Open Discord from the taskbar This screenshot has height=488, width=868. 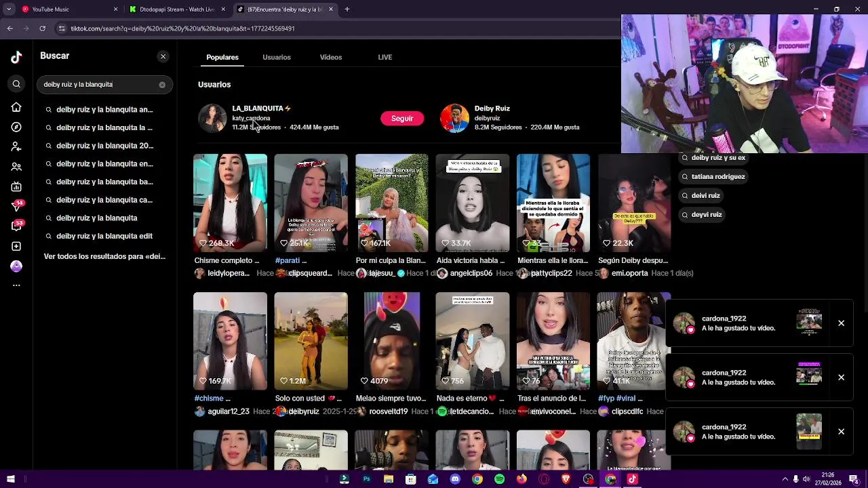tap(455, 479)
